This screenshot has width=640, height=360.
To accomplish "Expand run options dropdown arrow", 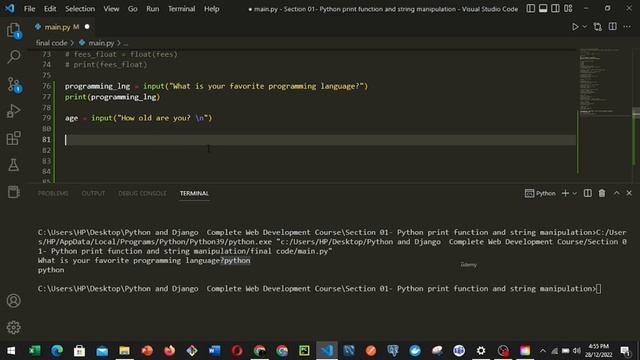I will (584, 27).
